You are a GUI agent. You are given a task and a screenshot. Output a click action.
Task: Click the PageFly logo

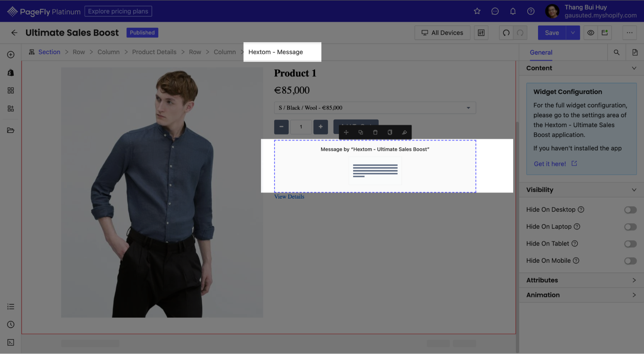pyautogui.click(x=43, y=12)
